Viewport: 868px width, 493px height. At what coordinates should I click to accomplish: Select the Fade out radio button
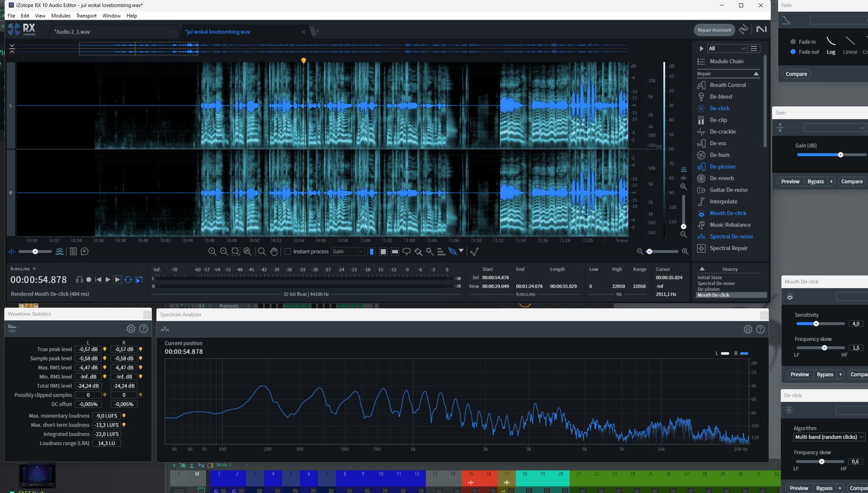click(793, 52)
